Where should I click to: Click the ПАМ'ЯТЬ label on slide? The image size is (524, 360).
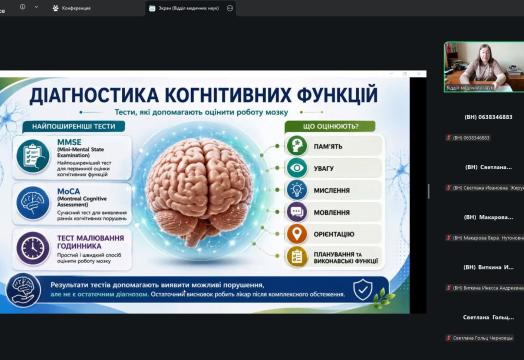(328, 146)
